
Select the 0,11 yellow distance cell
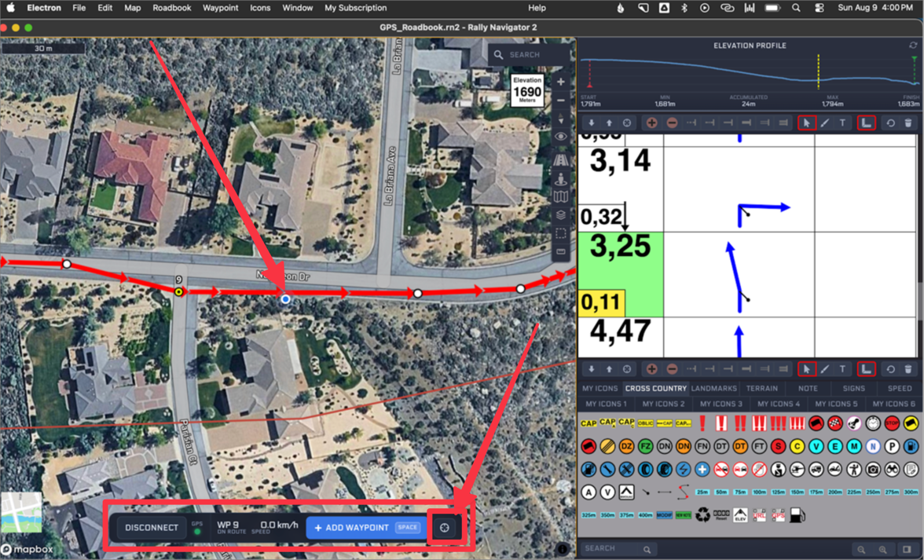coord(601,302)
